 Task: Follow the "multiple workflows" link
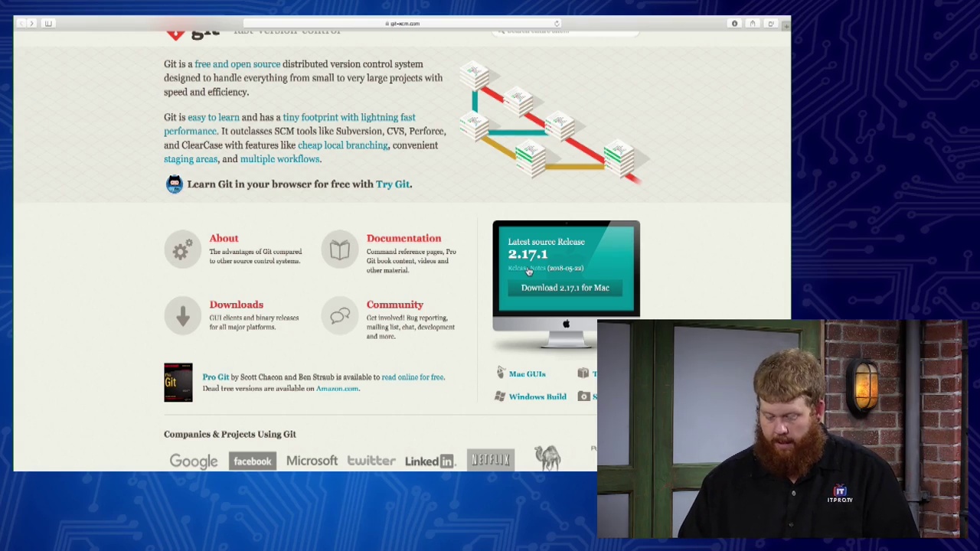coord(279,159)
